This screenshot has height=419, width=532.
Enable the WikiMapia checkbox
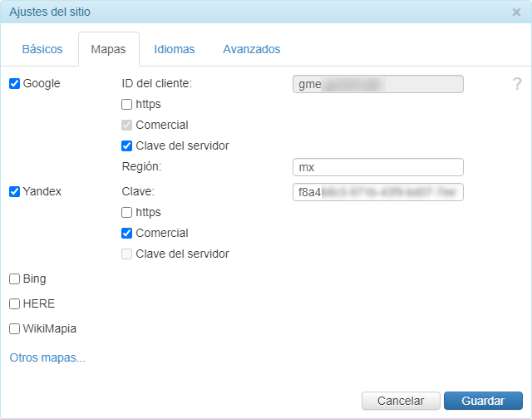tap(15, 328)
